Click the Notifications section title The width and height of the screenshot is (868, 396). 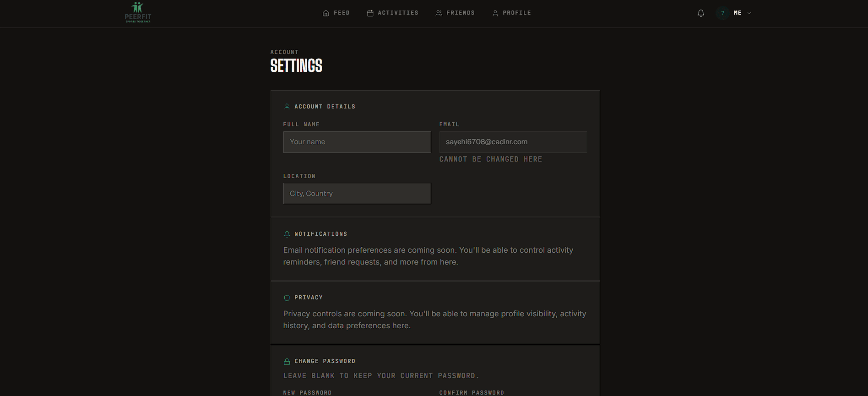[x=321, y=234]
